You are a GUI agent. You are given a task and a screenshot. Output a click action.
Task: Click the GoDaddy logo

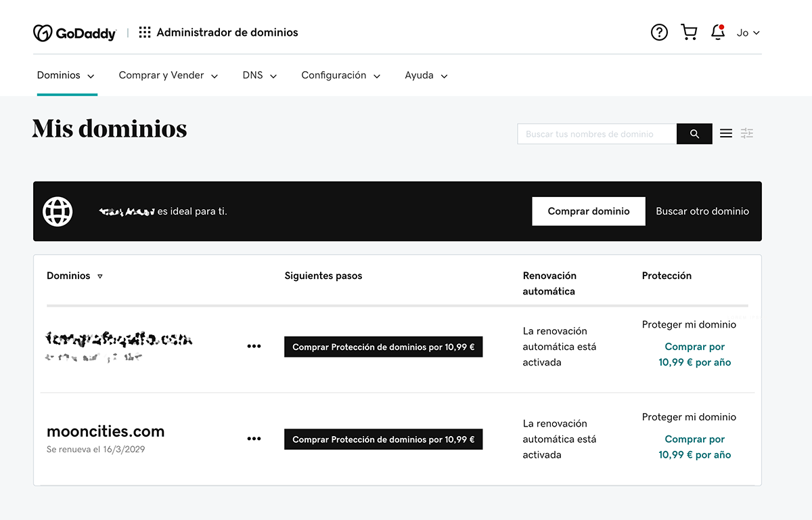74,32
